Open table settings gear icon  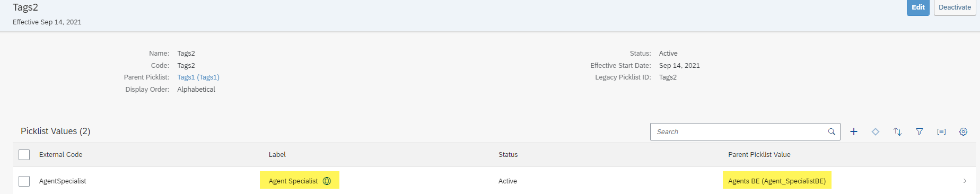click(963, 131)
